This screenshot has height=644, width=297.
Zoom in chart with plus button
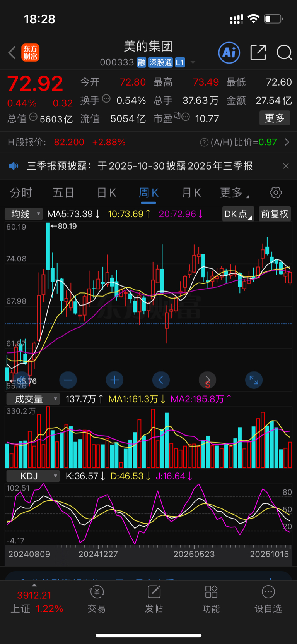click(x=114, y=380)
